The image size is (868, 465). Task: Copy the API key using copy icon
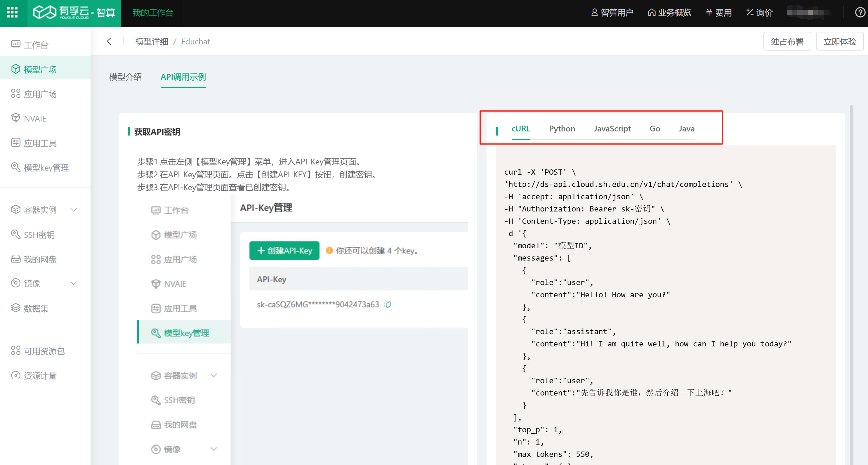[x=388, y=304]
